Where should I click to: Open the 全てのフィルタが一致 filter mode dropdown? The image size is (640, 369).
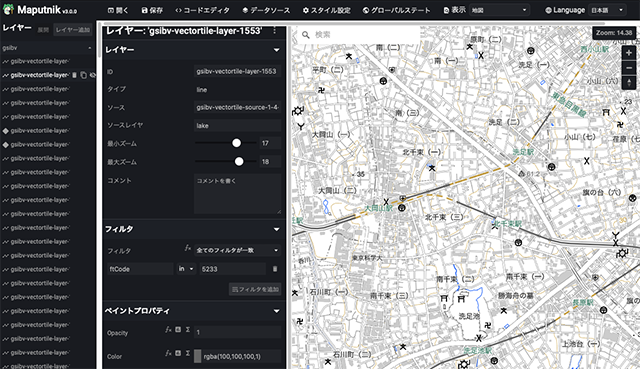click(x=237, y=250)
